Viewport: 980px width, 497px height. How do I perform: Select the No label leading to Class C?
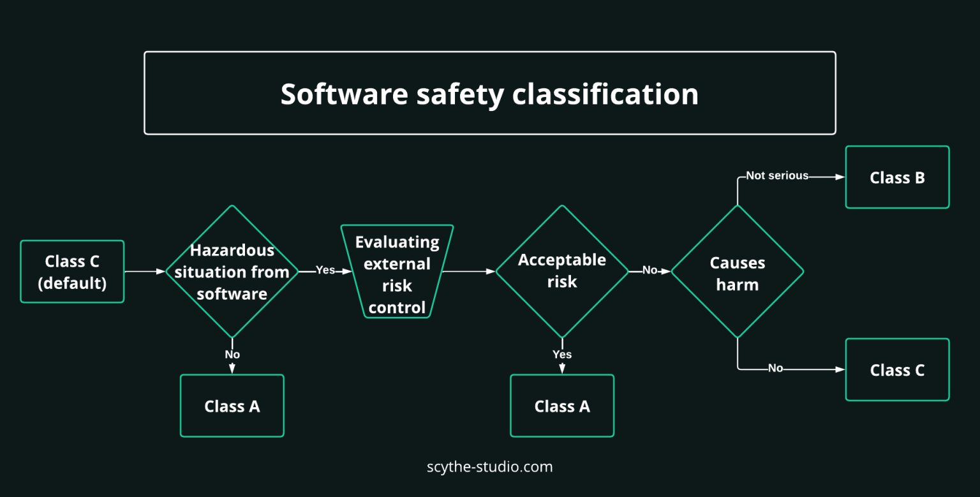click(x=776, y=368)
